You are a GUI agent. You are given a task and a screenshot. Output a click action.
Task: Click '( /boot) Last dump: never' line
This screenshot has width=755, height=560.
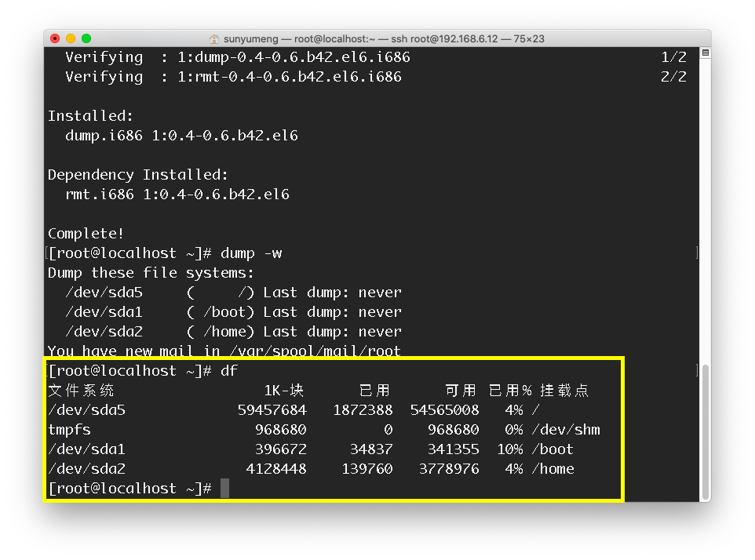coord(294,312)
